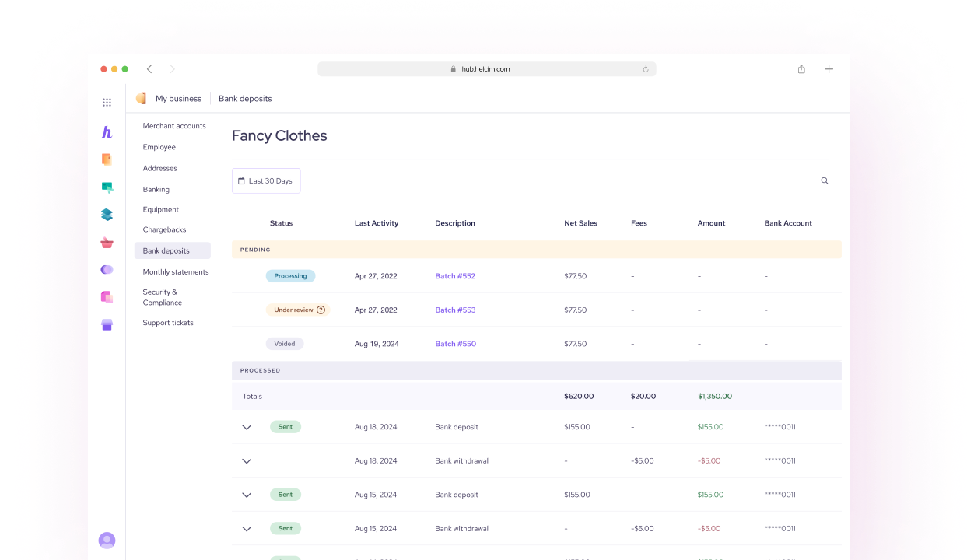This screenshot has height=560, width=967.
Task: Click the browser URL address bar
Action: click(486, 69)
